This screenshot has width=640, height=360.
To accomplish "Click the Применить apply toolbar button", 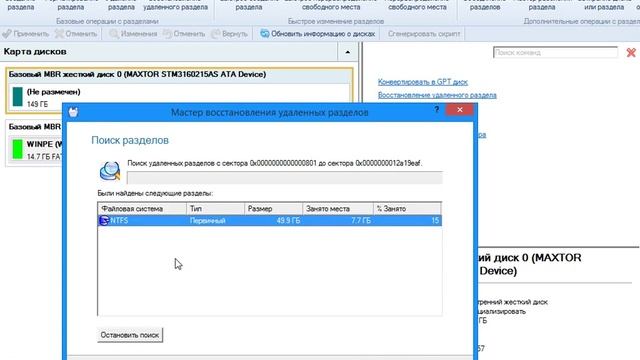I will tap(26, 34).
